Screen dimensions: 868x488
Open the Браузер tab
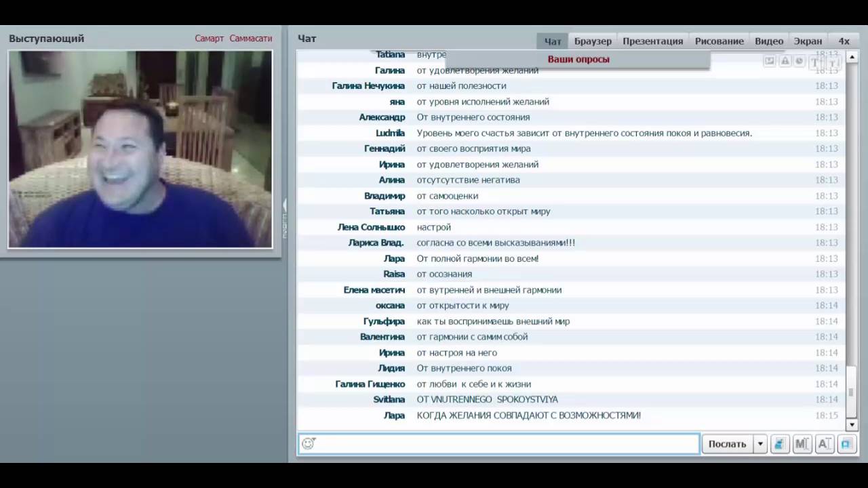pyautogui.click(x=593, y=41)
